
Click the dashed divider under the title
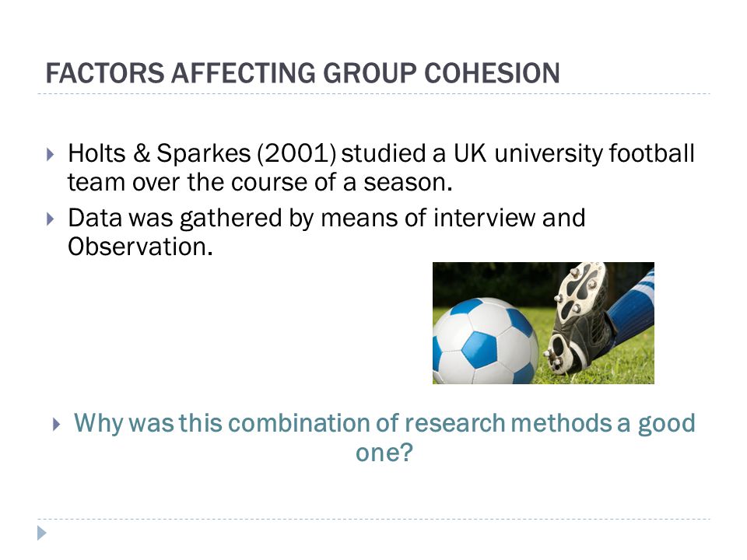373,94
